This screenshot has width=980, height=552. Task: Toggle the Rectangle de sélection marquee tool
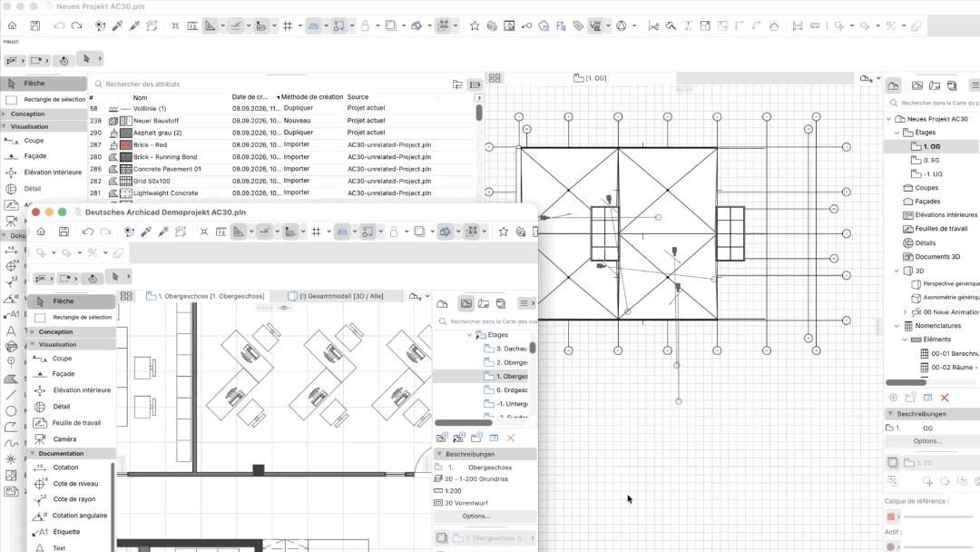pyautogui.click(x=82, y=317)
